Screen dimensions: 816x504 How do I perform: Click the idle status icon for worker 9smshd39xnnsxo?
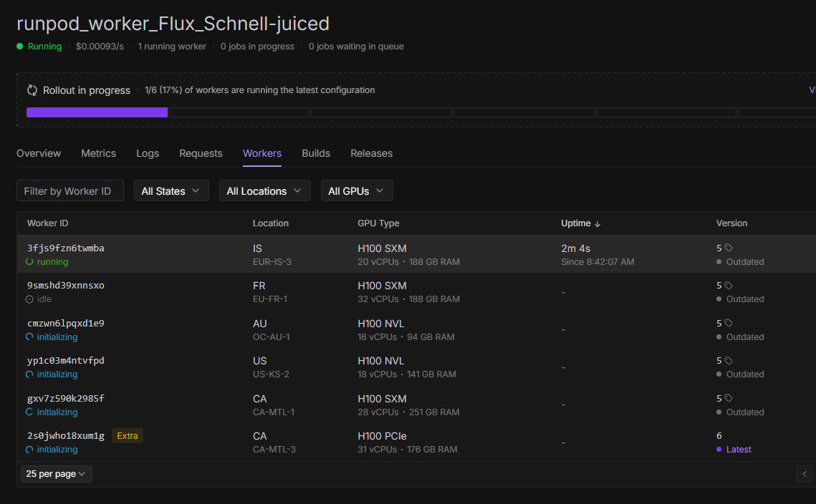pos(29,299)
